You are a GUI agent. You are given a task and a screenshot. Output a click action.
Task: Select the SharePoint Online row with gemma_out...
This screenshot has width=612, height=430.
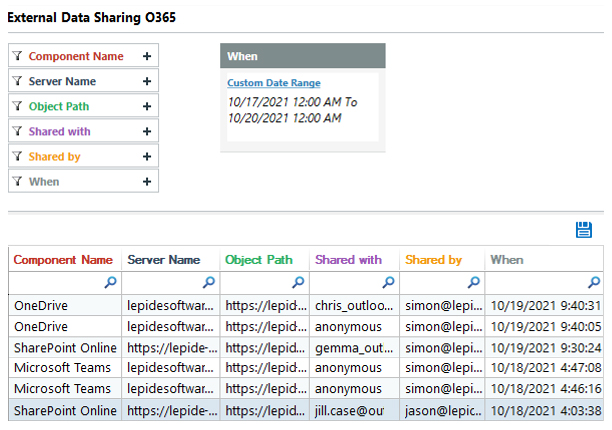coord(306,347)
